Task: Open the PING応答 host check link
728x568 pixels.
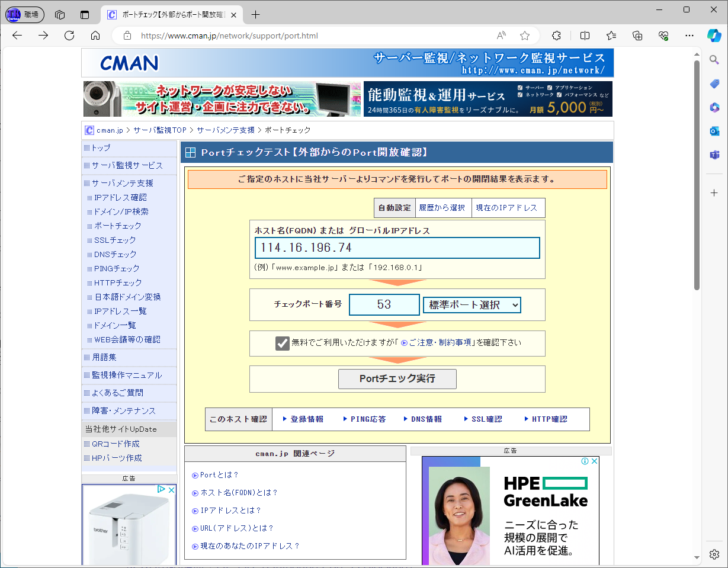Action: click(368, 419)
